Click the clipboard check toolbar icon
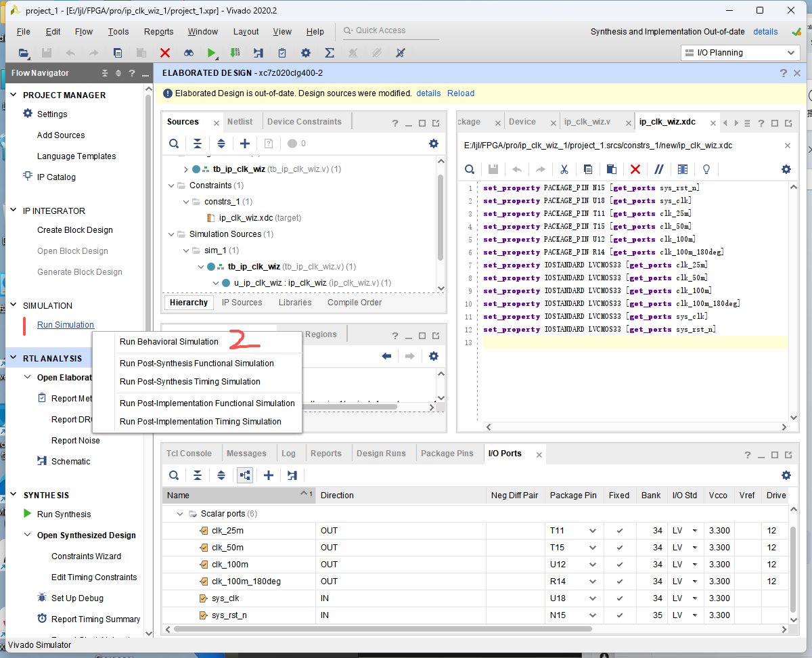812x658 pixels. pyautogui.click(x=282, y=53)
